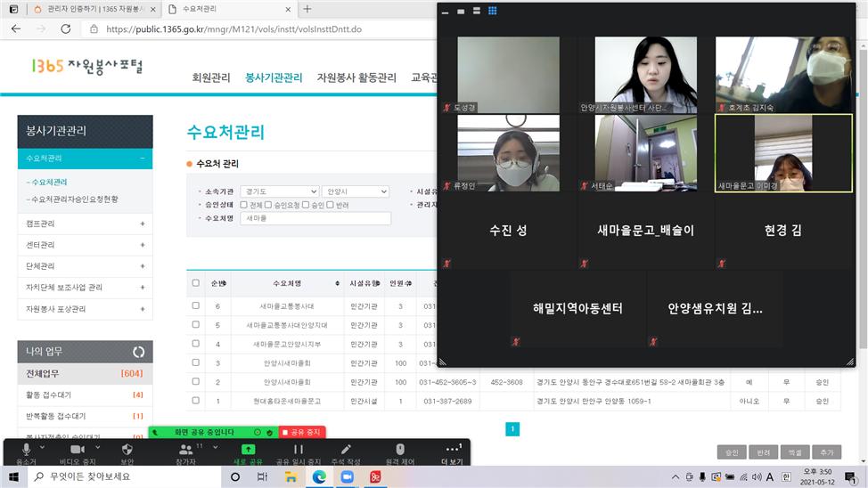Open the 회원관리 top menu
This screenshot has height=488, width=868.
(x=210, y=77)
